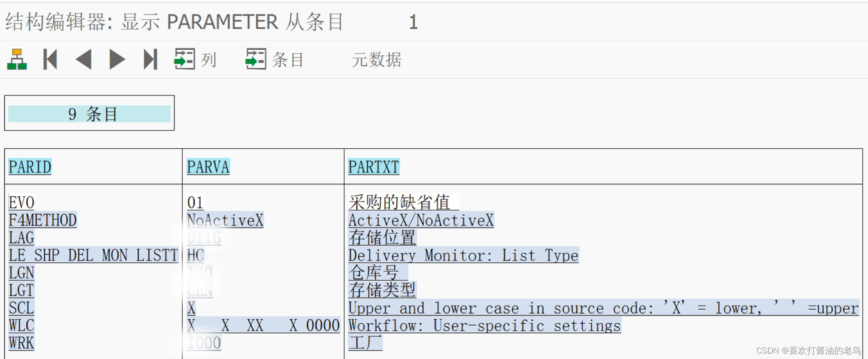
Task: Click the 工厂 description text
Action: [365, 343]
